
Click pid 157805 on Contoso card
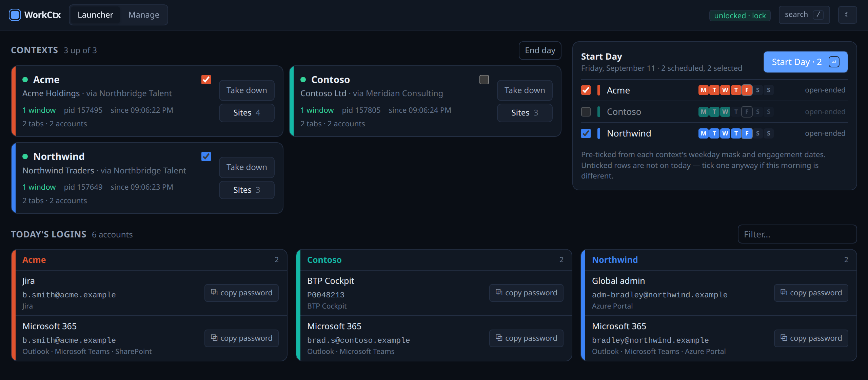[x=361, y=110]
